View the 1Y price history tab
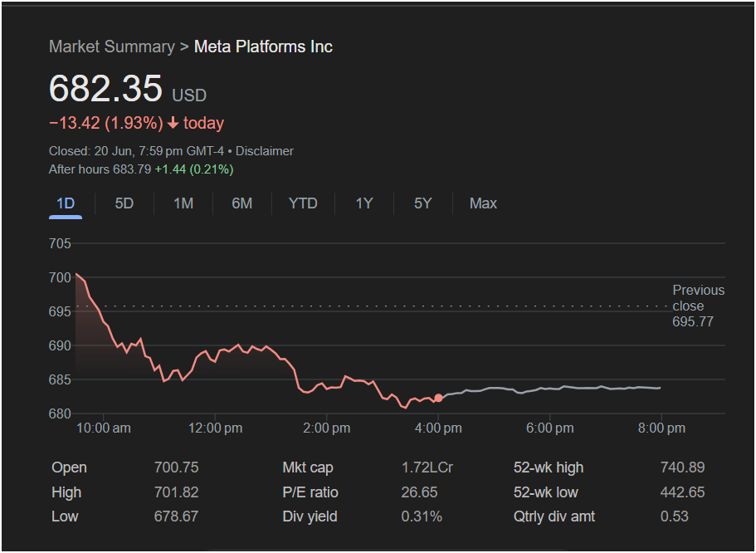 click(x=363, y=203)
